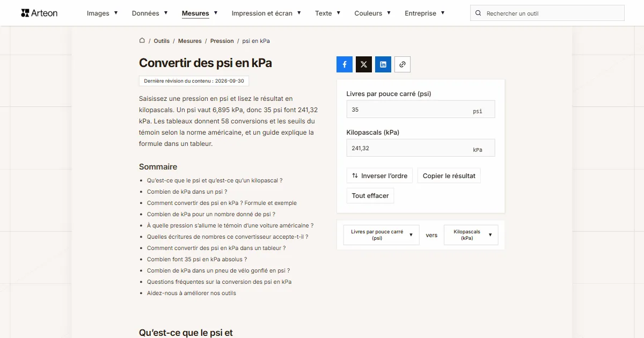Click Copier le résultat button
The height and width of the screenshot is (338, 644).
click(x=449, y=175)
